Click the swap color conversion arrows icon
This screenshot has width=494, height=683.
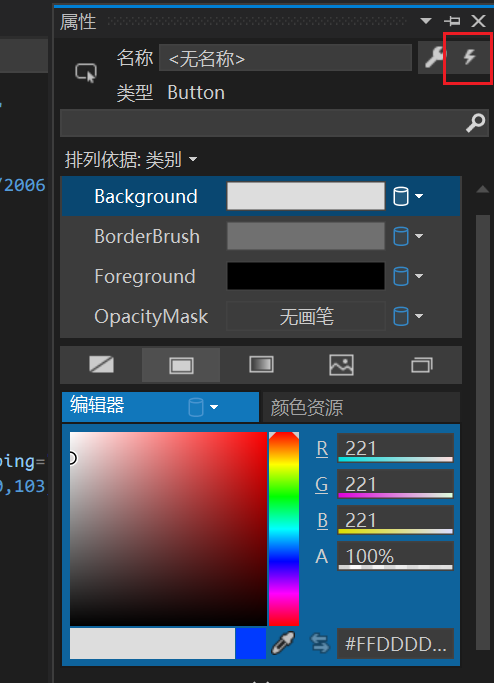[320, 643]
